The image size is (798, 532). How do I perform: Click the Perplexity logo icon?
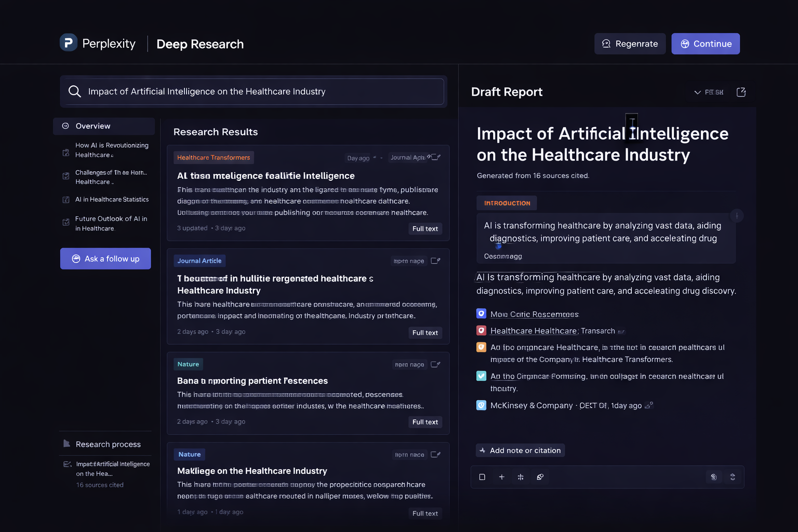tap(68, 42)
